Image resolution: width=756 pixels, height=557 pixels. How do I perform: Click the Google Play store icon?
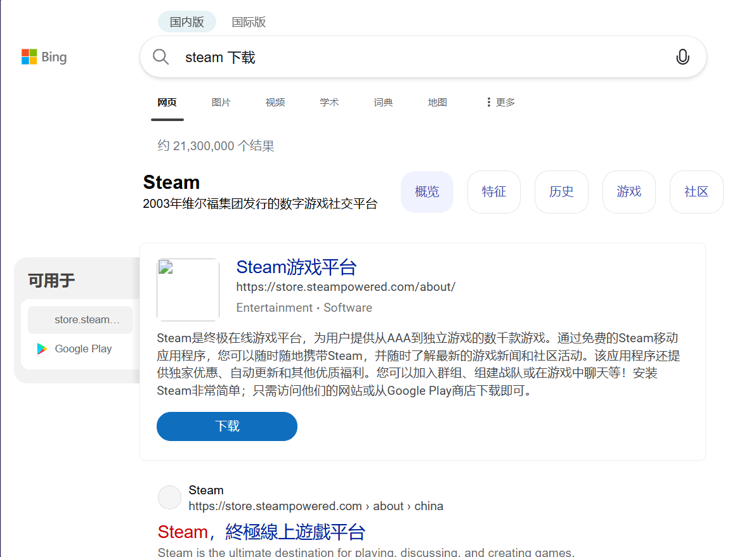pos(42,349)
